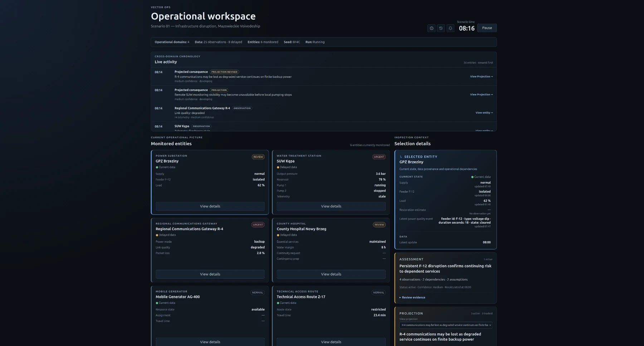Click the URGENT badge on Gateway R-4 card
The width and height of the screenshot is (644, 346).
coord(258,225)
